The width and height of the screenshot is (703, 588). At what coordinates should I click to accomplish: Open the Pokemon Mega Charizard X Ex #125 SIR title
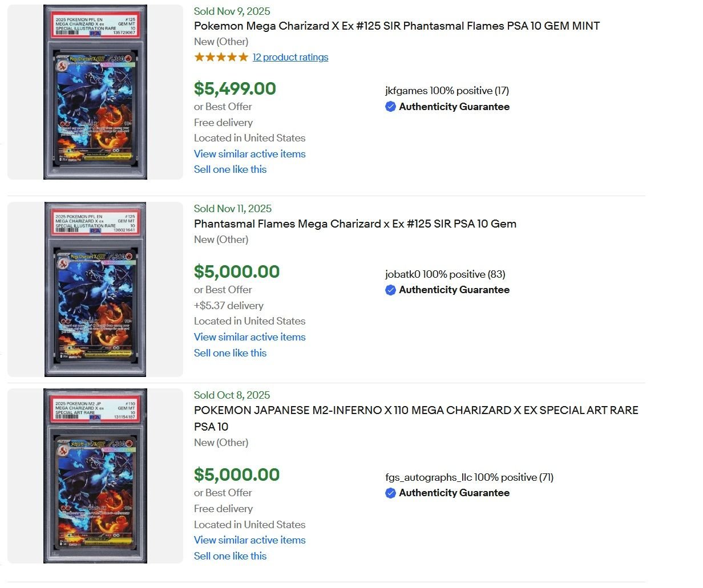(x=397, y=26)
